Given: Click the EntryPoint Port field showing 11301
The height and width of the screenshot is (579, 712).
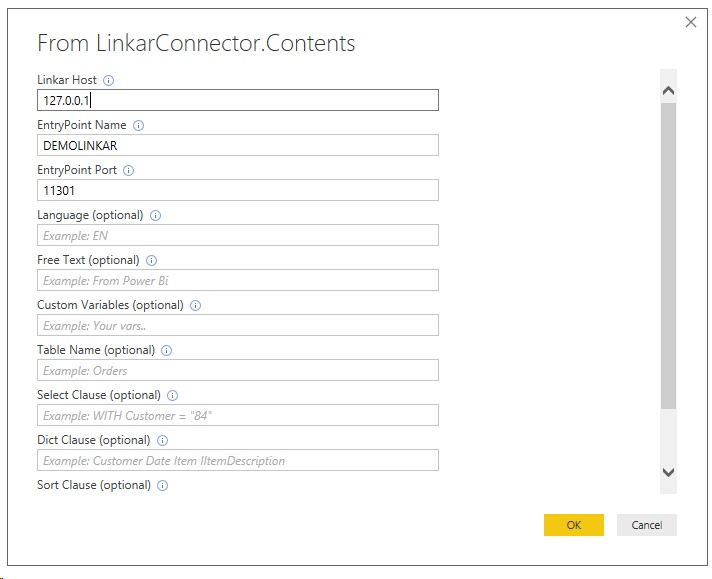Looking at the screenshot, I should [x=237, y=190].
